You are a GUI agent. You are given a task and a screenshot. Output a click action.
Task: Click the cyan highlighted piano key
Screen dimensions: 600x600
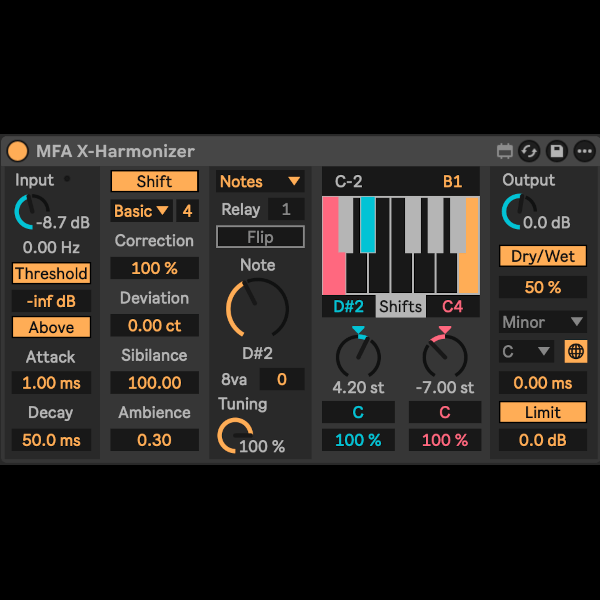point(368,222)
